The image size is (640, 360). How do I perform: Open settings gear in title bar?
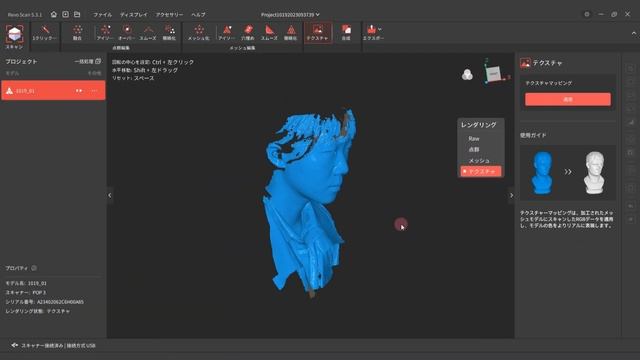point(587,14)
